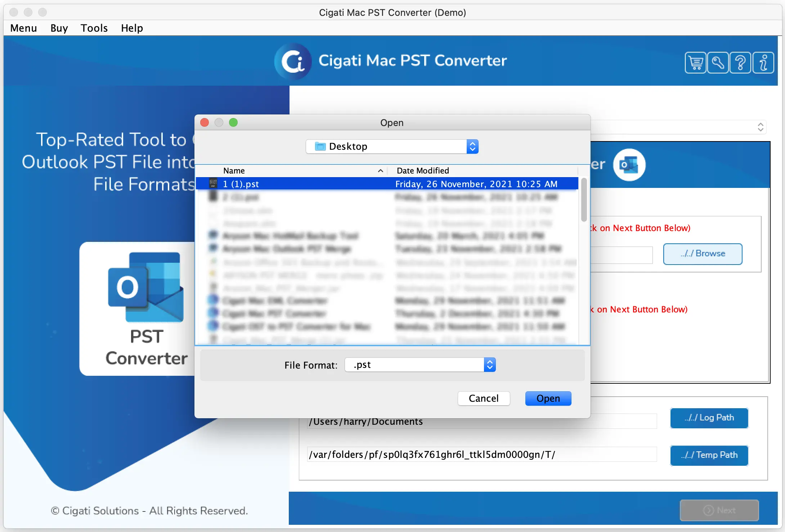
Task: Click the green zoom button of Open dialog
Action: [233, 123]
